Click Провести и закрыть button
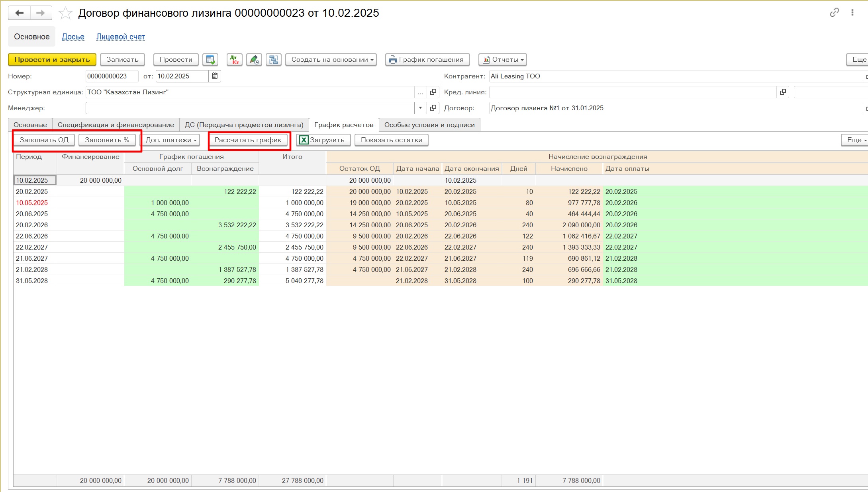The height and width of the screenshot is (492, 868). [52, 60]
